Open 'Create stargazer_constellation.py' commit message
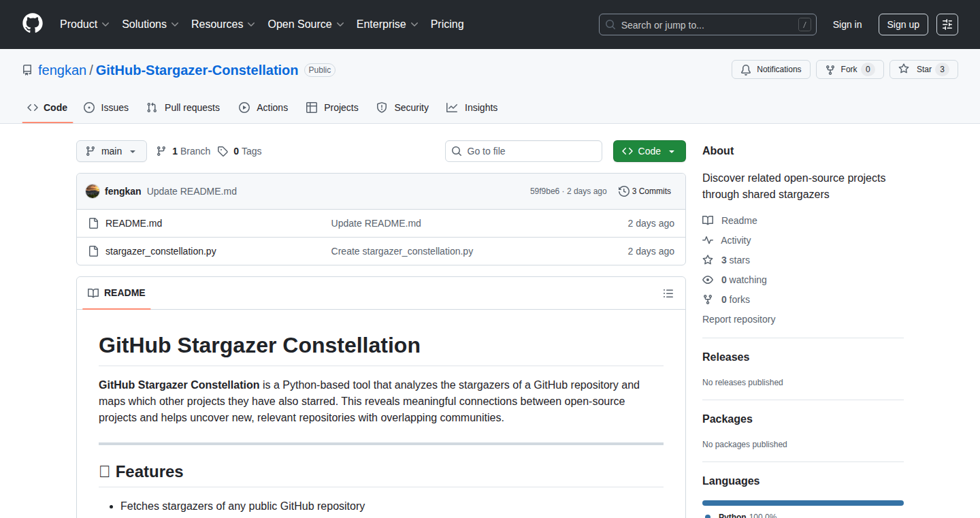The height and width of the screenshot is (518, 980). coord(402,251)
